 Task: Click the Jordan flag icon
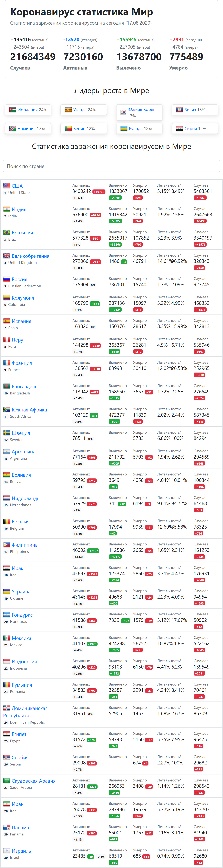[x=13, y=110]
